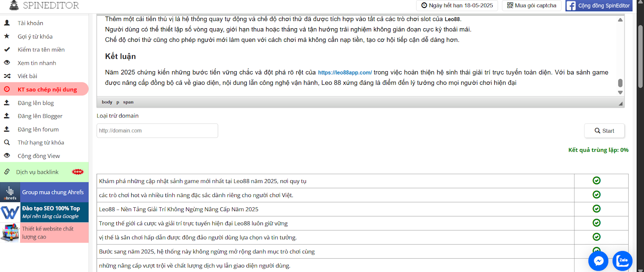Image resolution: width=644 pixels, height=272 pixels.
Task: Click the Facebook icon in the Cộng đồng SpinEditor button
Action: 571,6
